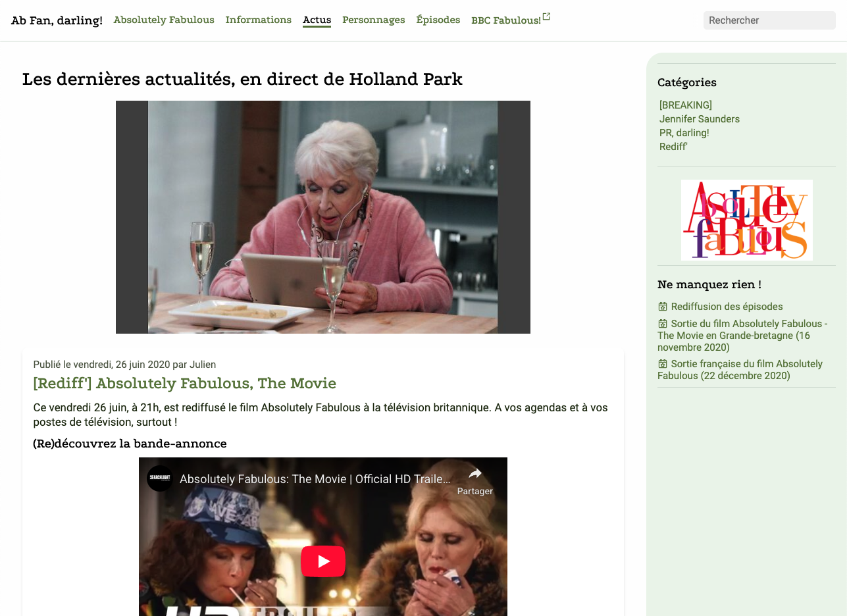Open the Épisodes navigation item
Screen dimensions: 847x616
tap(438, 20)
